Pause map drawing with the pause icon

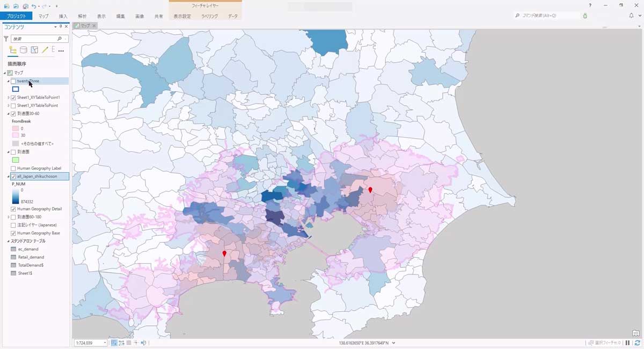(x=627, y=343)
